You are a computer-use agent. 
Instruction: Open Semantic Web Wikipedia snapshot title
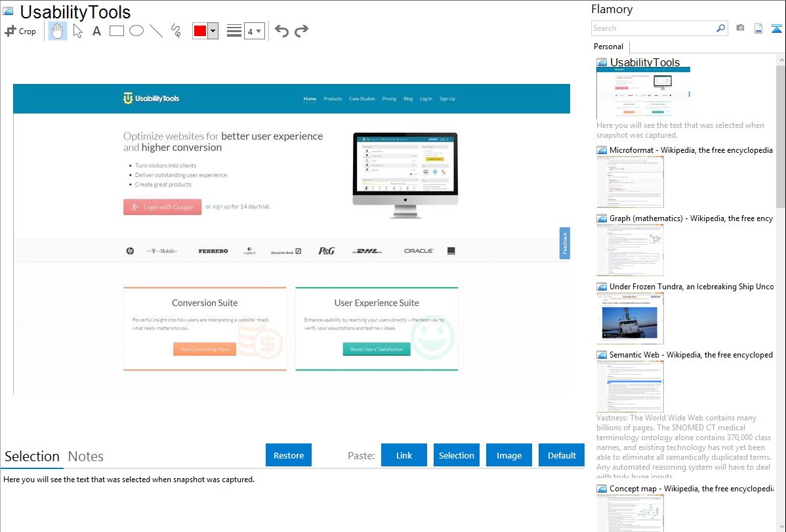tap(691, 354)
